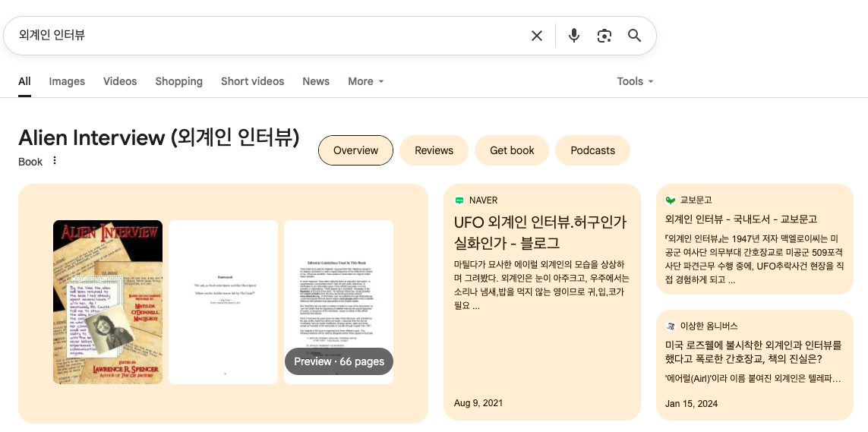The height and width of the screenshot is (432, 868).
Task: Open the UFO 외계인 인터뷰.허구인가 실화인가 blog link
Action: coord(540,232)
